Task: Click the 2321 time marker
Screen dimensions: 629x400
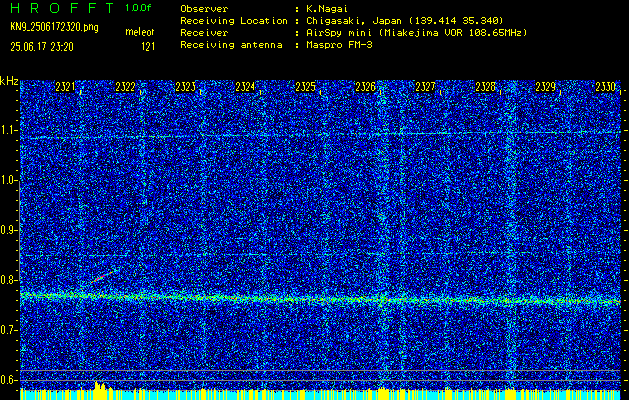Action: pyautogui.click(x=65, y=87)
